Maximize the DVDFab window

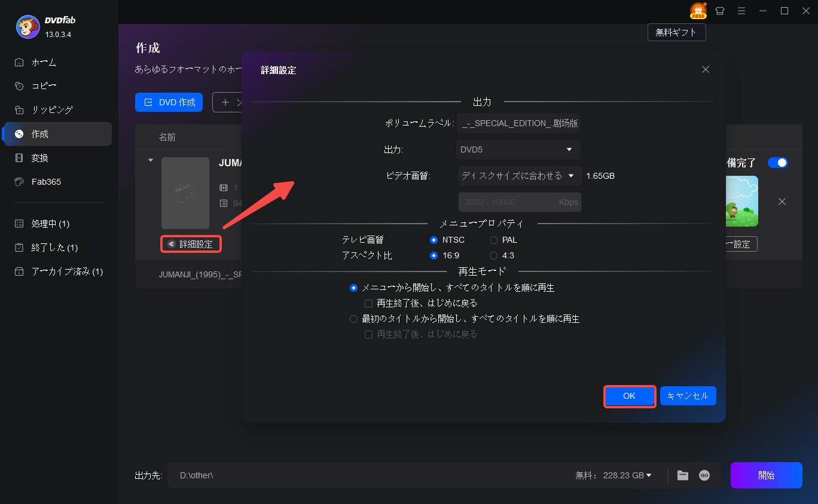coord(785,11)
